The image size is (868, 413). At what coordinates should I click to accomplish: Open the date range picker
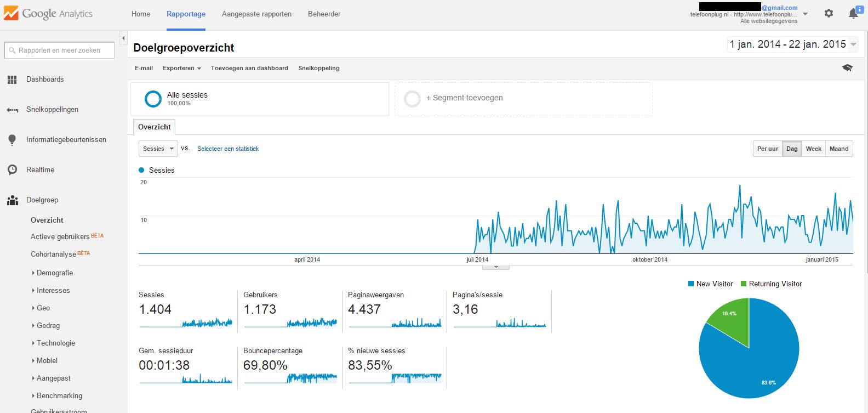(792, 44)
